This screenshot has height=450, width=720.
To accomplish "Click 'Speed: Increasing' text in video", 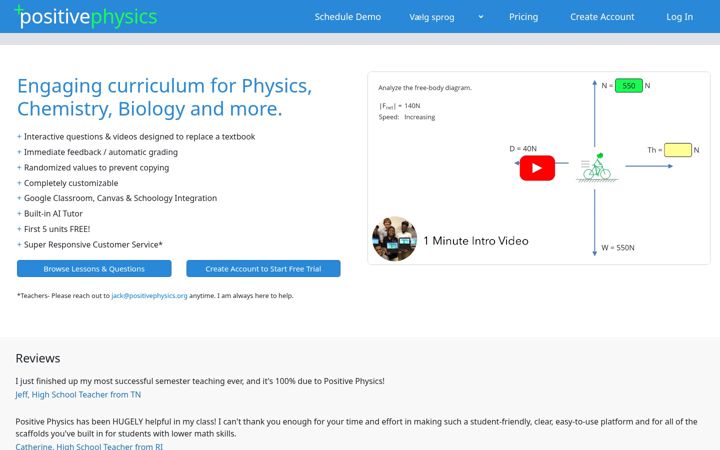I will click(x=407, y=117).
